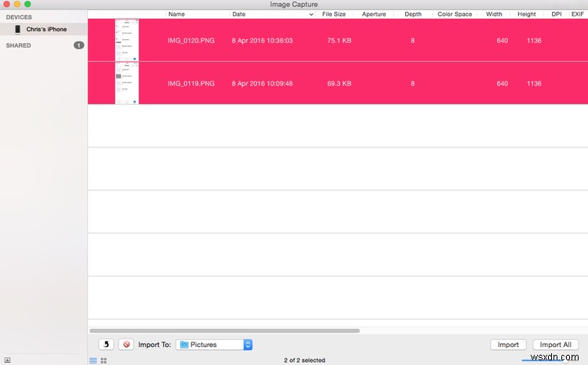This screenshot has height=365, width=588.
Task: Select Chris's iPhone in Devices
Action: coord(46,29)
